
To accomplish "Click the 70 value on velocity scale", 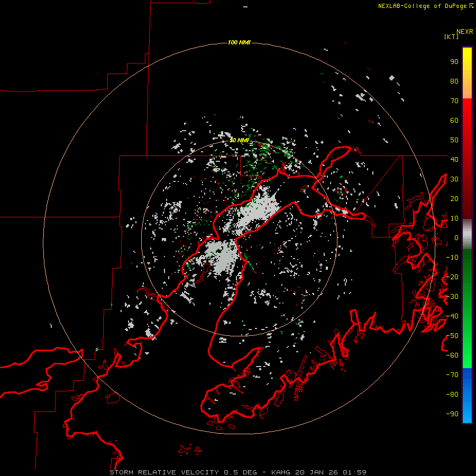I will 454,101.
